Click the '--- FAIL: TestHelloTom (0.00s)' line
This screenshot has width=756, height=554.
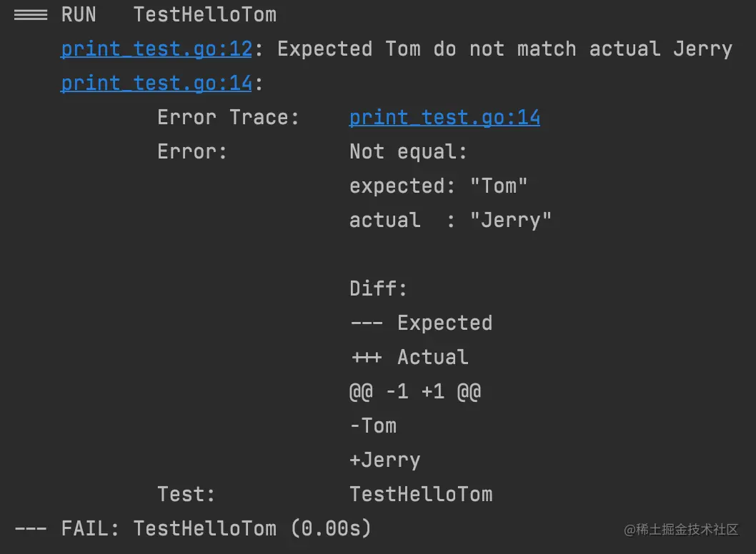click(x=193, y=529)
